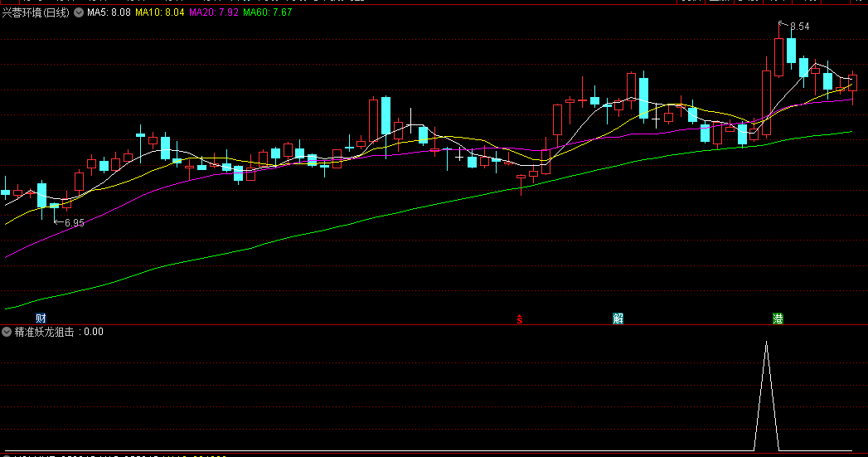Select the MA5: 8.08 label
Image resolution: width=868 pixels, height=457 pixels.
pos(109,12)
